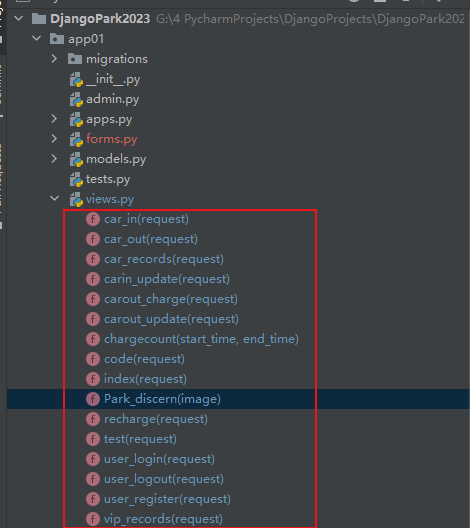
Task: Select the car_out(request) function
Action: (x=151, y=239)
